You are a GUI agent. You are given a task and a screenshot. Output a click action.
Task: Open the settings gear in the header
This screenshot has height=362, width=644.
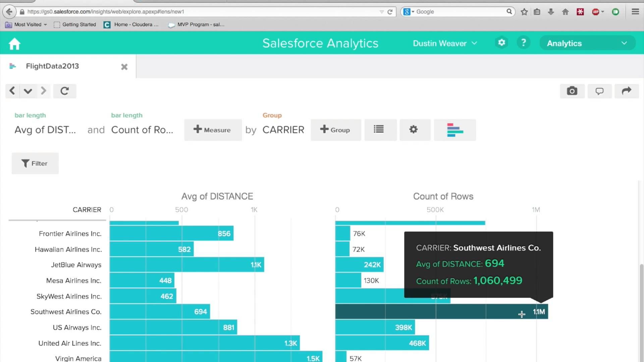(x=501, y=43)
